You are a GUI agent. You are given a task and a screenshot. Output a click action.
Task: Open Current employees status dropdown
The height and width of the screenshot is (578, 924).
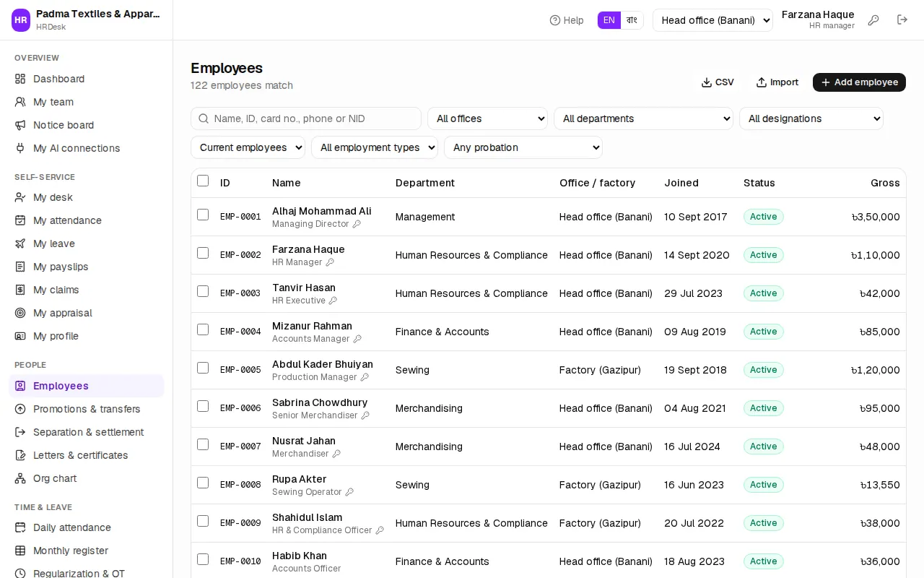tap(248, 147)
